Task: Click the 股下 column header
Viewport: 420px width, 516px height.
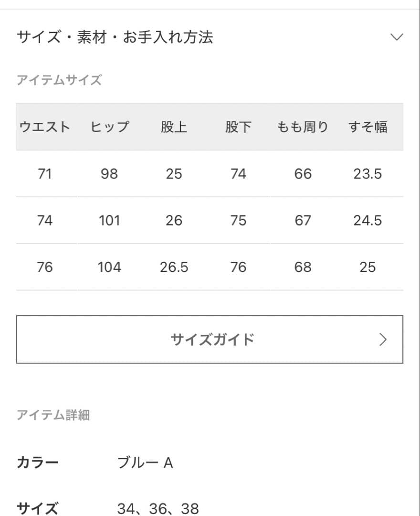Action: 239,126
